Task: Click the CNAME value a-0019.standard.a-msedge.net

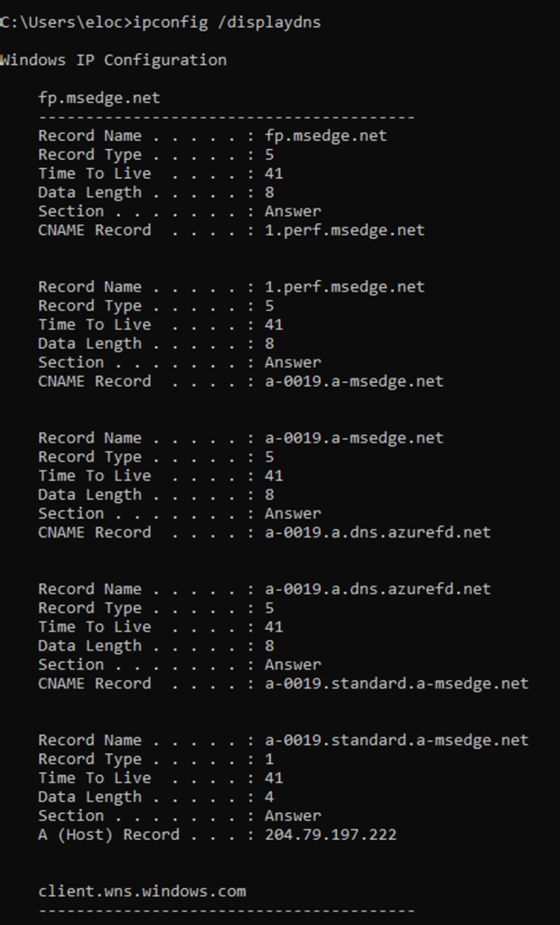Action: (x=397, y=683)
